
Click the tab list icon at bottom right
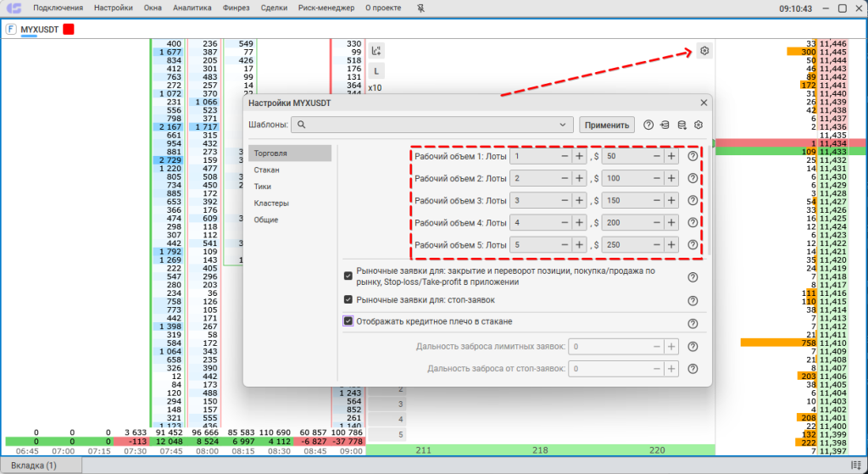(x=854, y=466)
